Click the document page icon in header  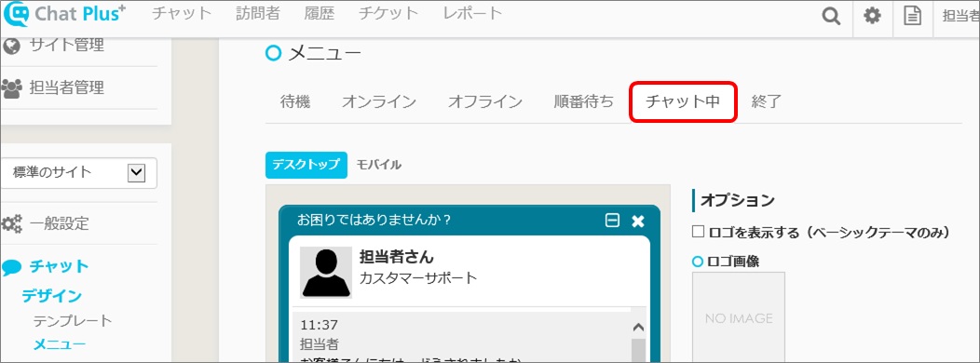tap(913, 16)
